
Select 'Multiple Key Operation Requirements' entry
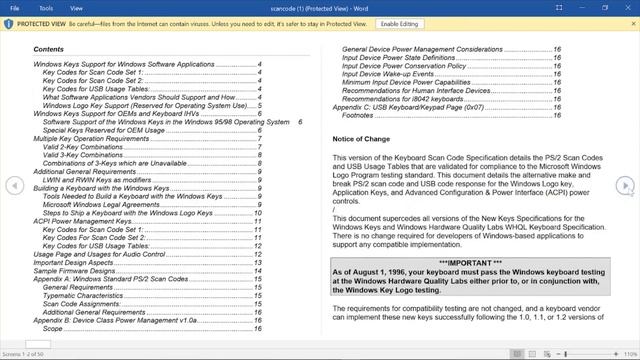click(x=147, y=138)
